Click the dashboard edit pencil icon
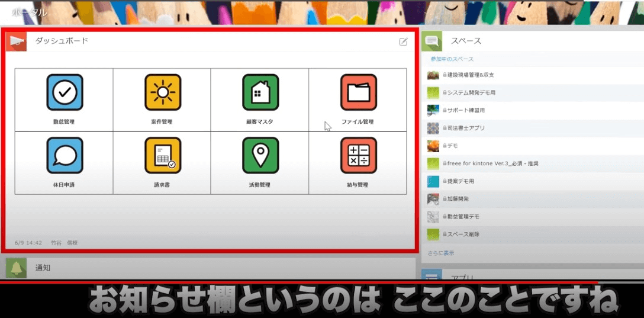This screenshot has height=318, width=644. tap(403, 41)
